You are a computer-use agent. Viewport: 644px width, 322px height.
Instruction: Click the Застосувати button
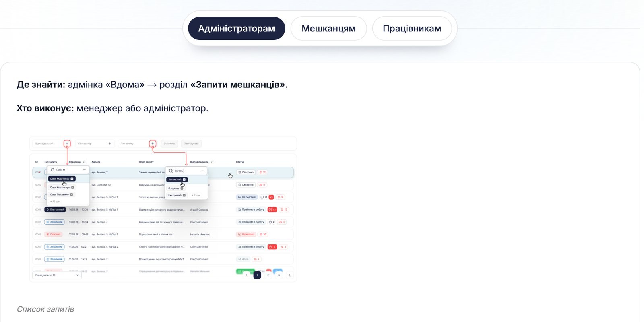(x=191, y=144)
